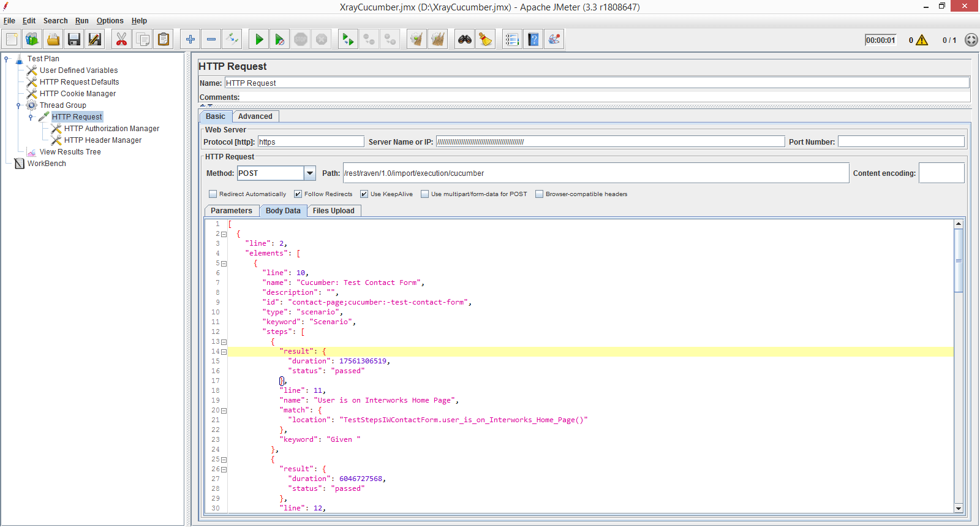
Task: Click the yellow warning triangle log icon
Action: point(922,40)
